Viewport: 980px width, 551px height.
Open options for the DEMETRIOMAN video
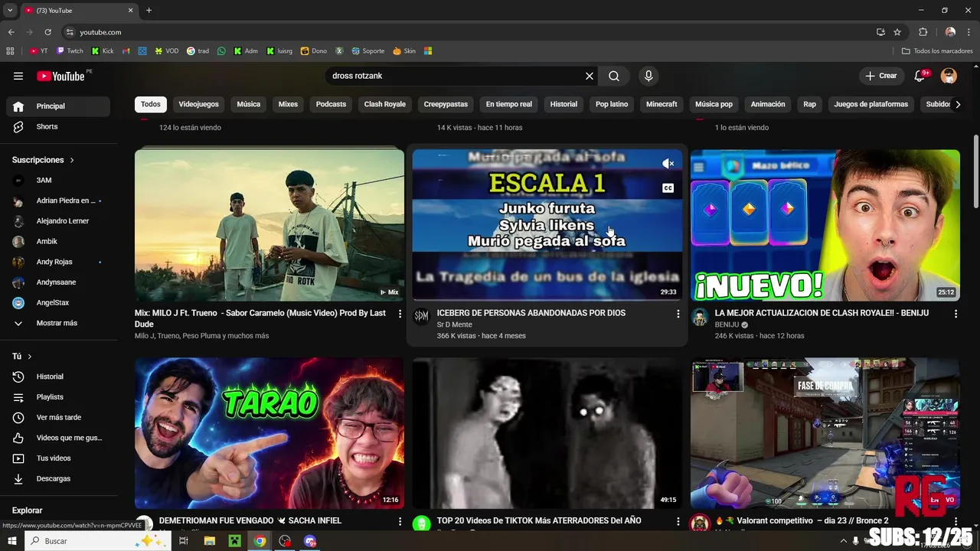coord(400,521)
